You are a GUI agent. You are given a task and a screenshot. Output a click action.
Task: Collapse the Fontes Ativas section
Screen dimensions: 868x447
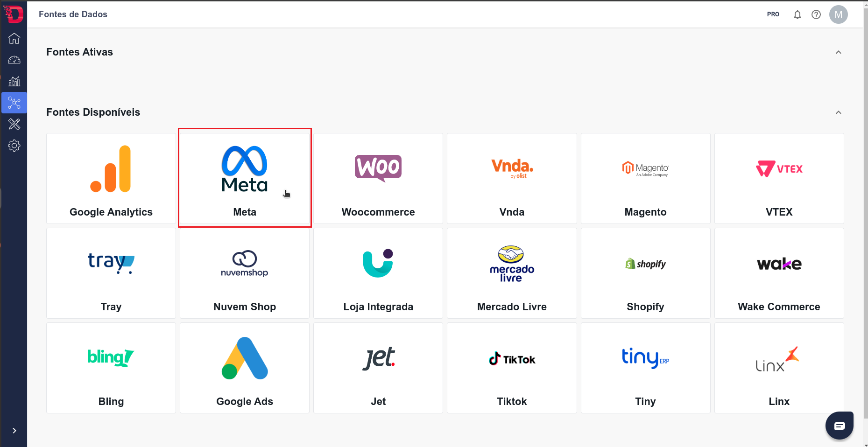[839, 52]
